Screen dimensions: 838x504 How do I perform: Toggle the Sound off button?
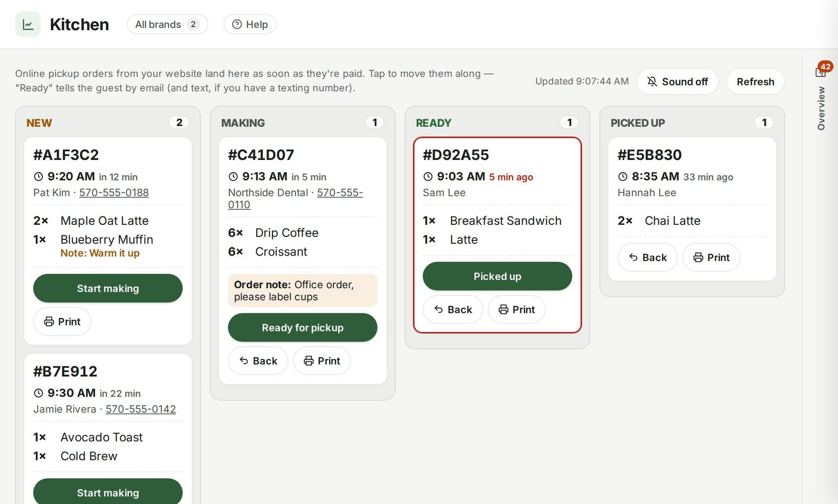(x=677, y=81)
